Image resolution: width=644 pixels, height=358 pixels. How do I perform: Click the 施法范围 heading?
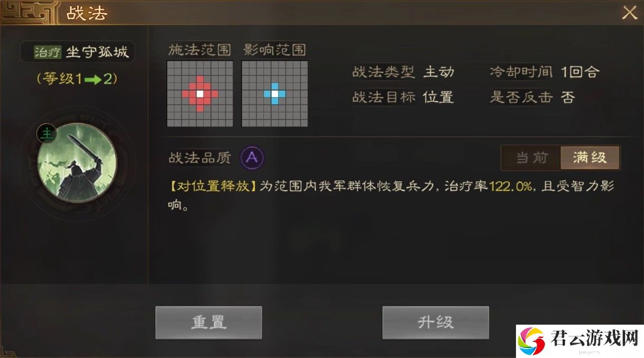tap(200, 49)
